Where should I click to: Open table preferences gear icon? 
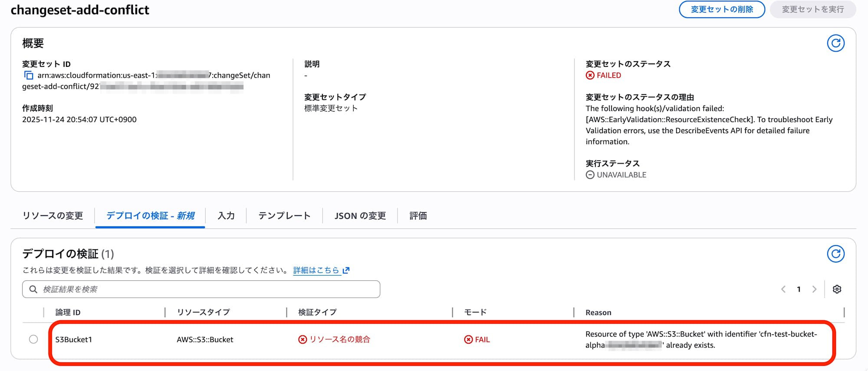point(837,289)
